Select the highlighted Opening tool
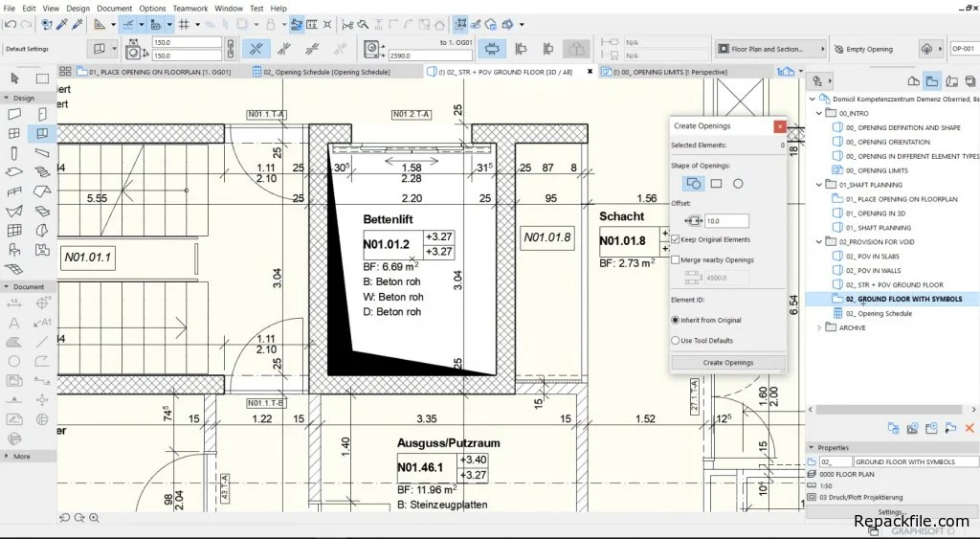Image resolution: width=980 pixels, height=539 pixels. pyautogui.click(x=42, y=133)
